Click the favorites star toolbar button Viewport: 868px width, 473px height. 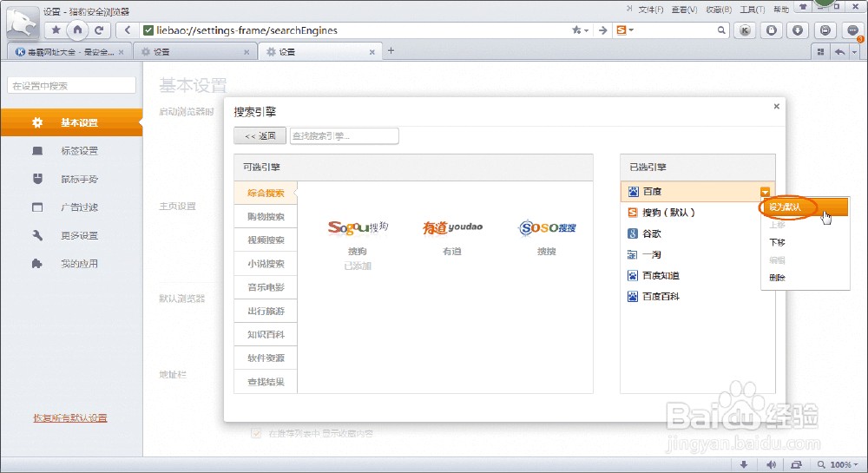[x=56, y=30]
